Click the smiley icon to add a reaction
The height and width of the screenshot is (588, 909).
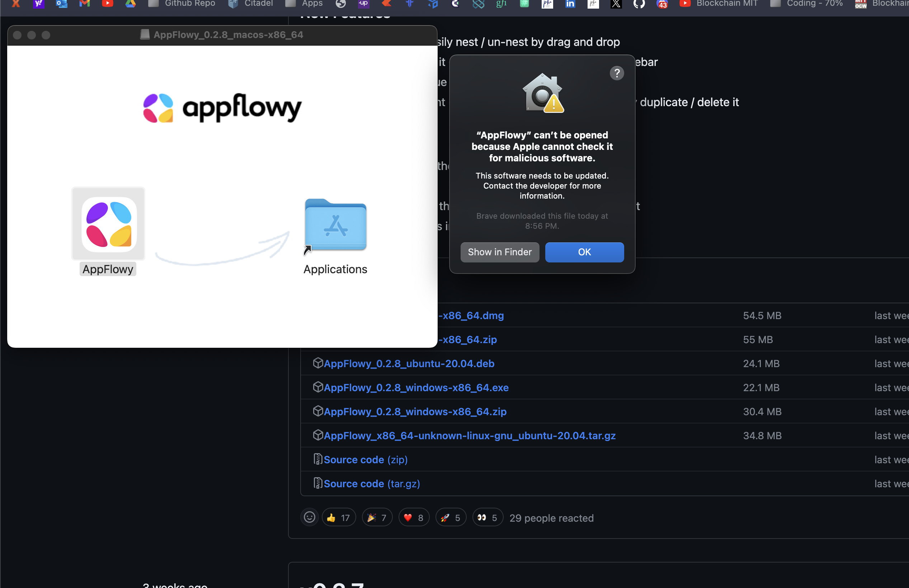309,517
